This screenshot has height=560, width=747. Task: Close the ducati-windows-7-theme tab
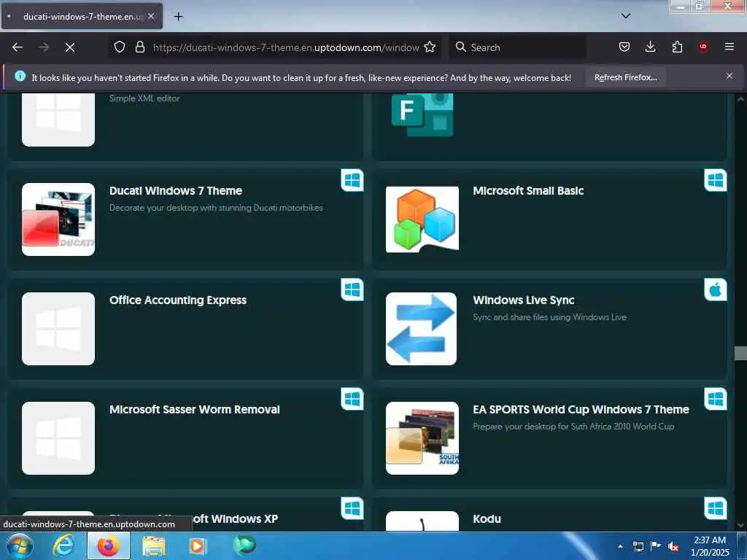(151, 16)
